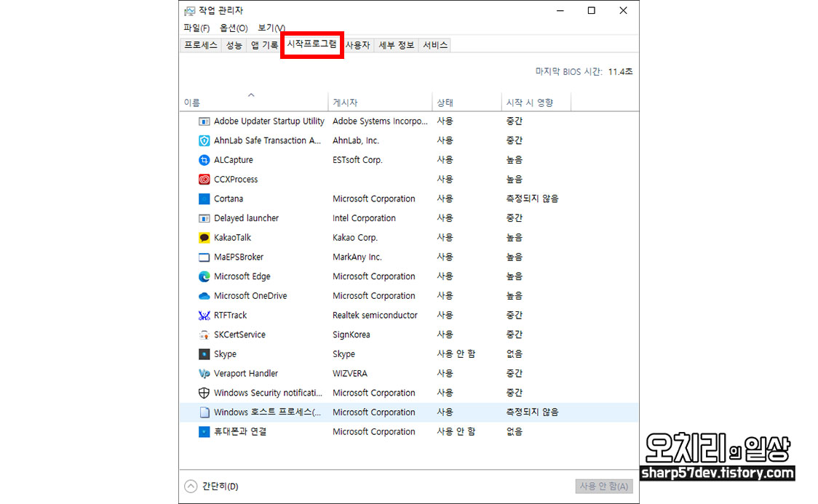This screenshot has width=818, height=504.
Task: Click Cortana's 측정되지 않음 impact cell
Action: point(532,199)
